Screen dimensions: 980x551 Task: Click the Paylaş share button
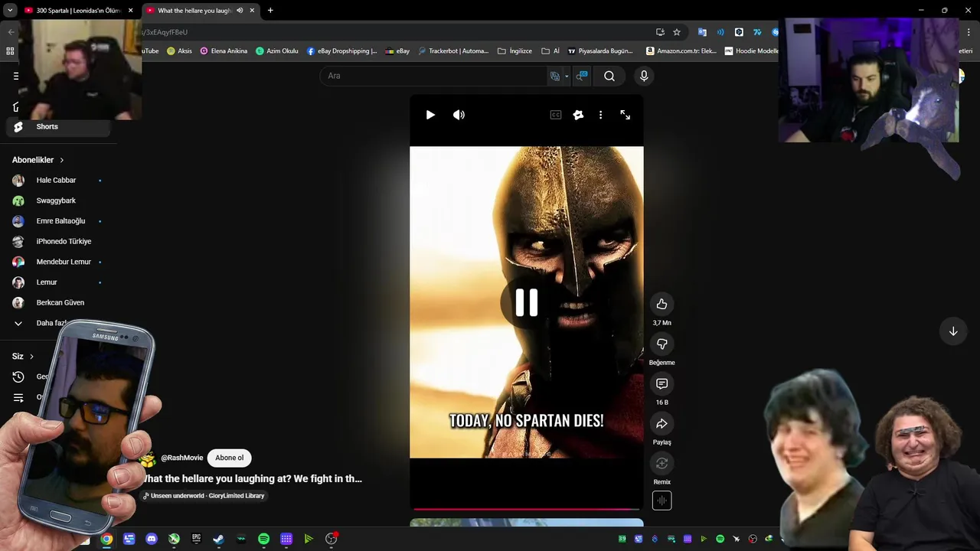click(661, 423)
